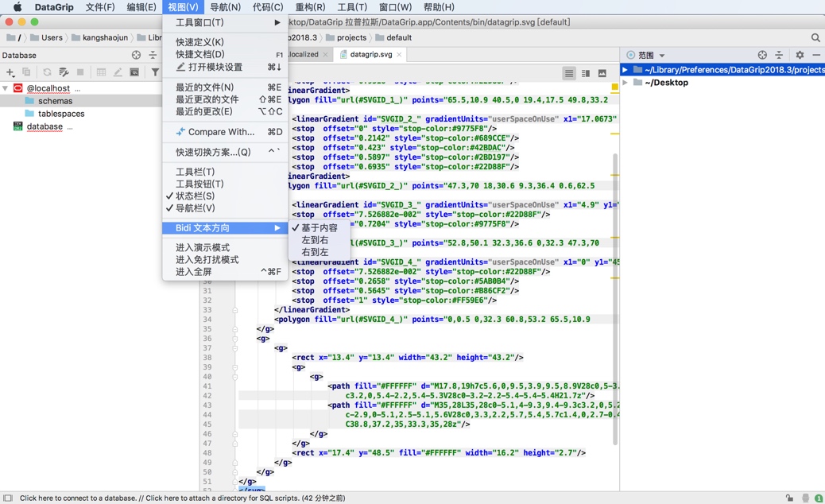Collapse all in Database panel header
Screen dimensions: 825x504
click(153, 55)
